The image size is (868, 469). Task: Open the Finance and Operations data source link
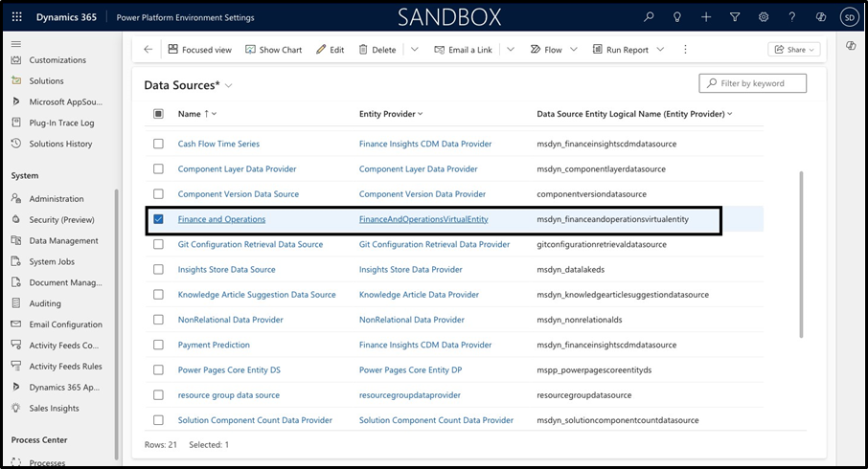(221, 219)
